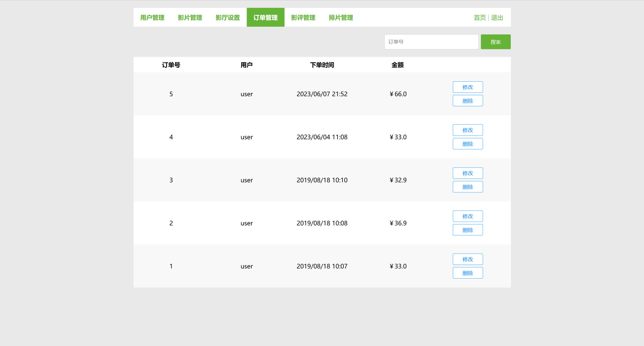Click 删除 for order 5

[468, 101]
